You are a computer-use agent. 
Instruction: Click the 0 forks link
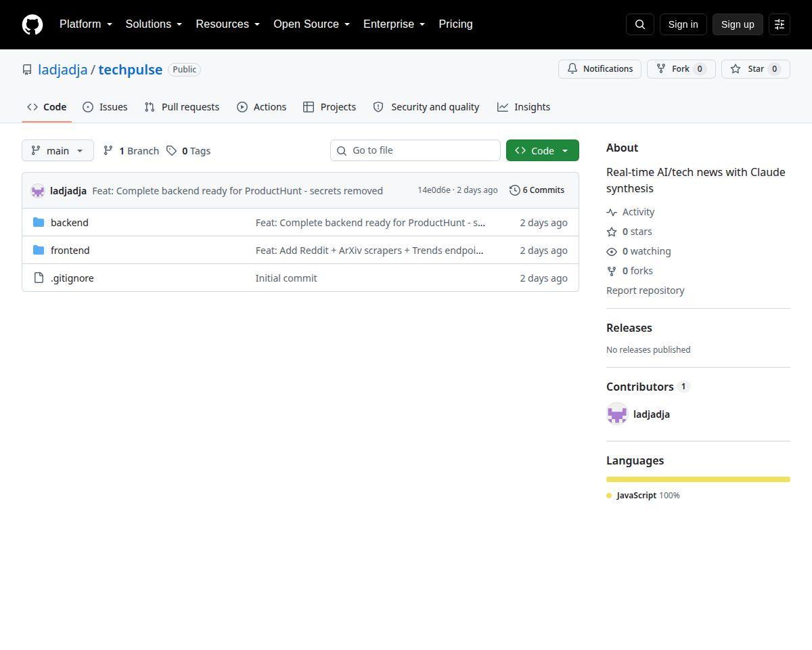click(x=630, y=271)
